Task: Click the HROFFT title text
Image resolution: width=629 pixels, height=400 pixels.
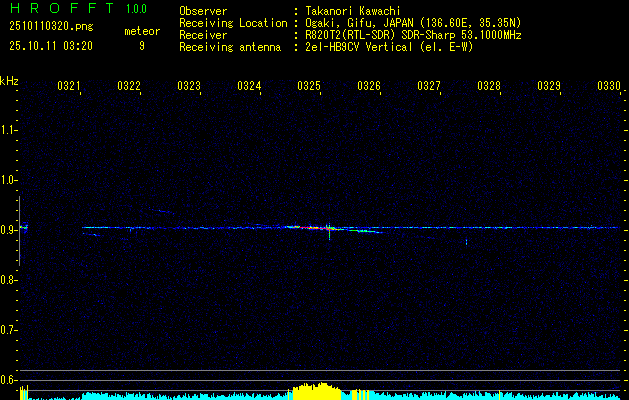Action: [62, 8]
